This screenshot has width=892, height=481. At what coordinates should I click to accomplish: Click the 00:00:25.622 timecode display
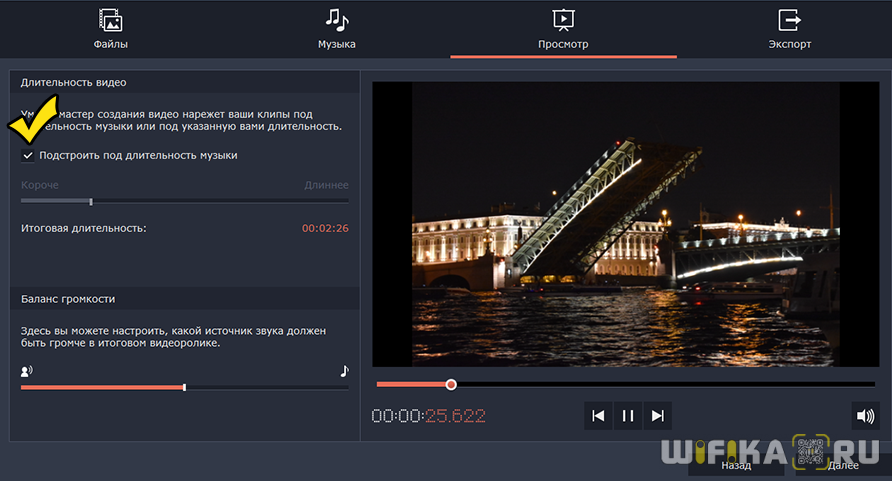428,416
